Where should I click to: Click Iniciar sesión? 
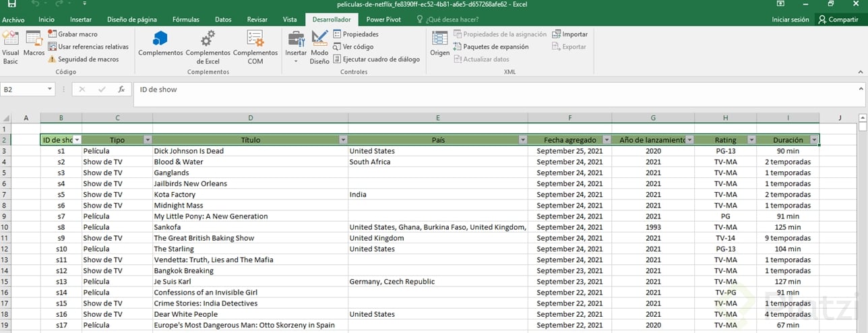click(790, 20)
